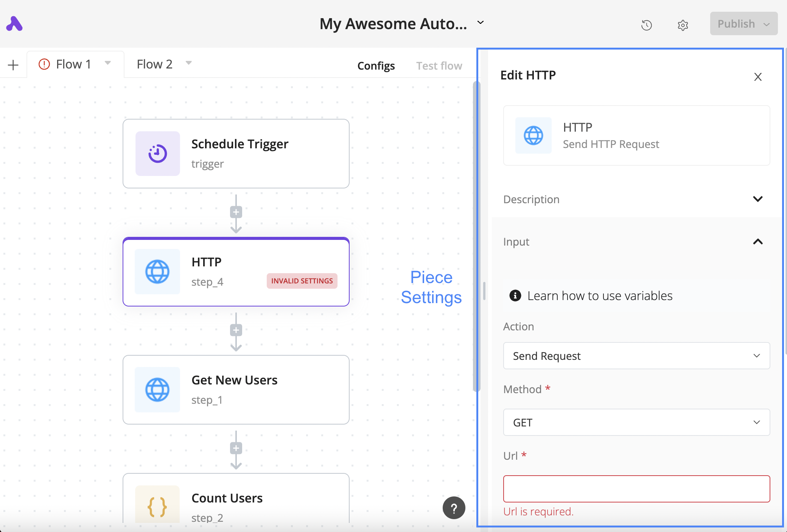The image size is (787, 532).
Task: Add step after Schedule Trigger via plus
Action: pos(236,212)
